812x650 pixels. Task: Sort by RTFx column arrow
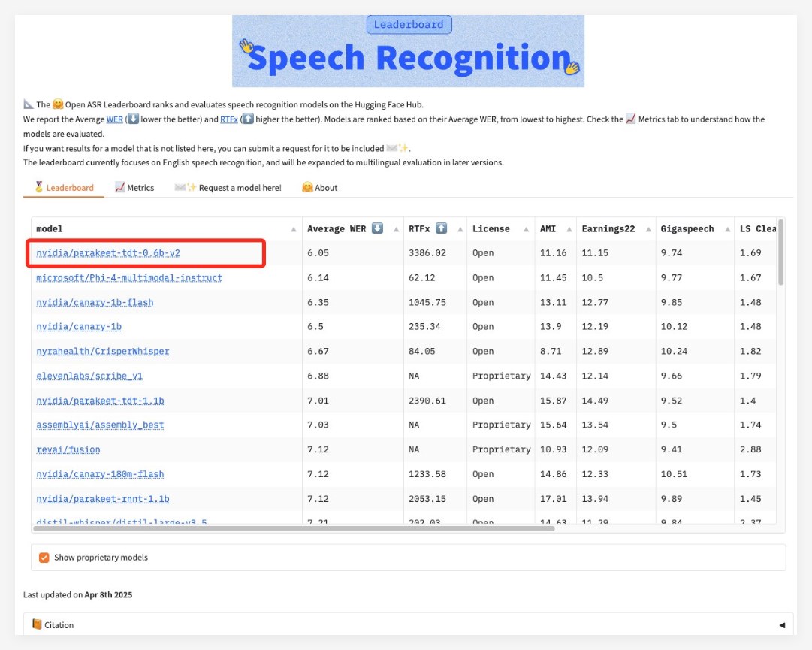[x=460, y=229]
